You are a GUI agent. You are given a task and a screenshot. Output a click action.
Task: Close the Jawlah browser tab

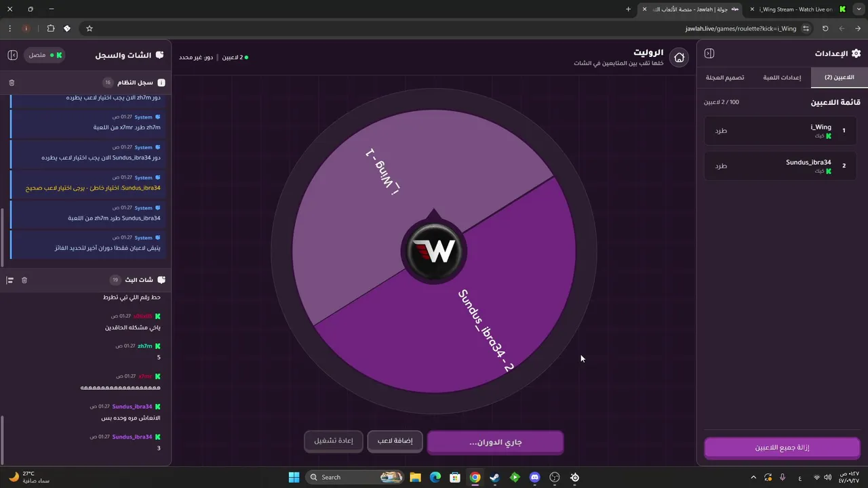644,9
